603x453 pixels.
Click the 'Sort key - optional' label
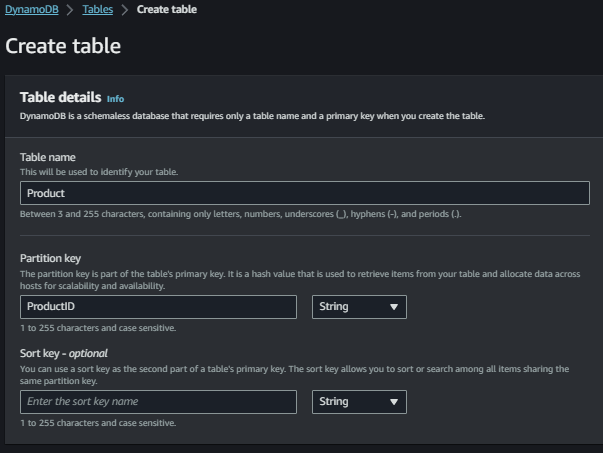64,353
